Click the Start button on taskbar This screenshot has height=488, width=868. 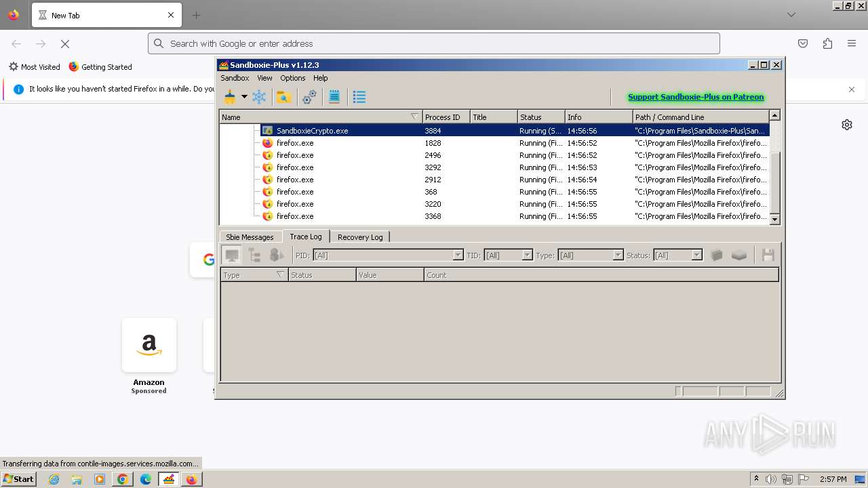[18, 479]
